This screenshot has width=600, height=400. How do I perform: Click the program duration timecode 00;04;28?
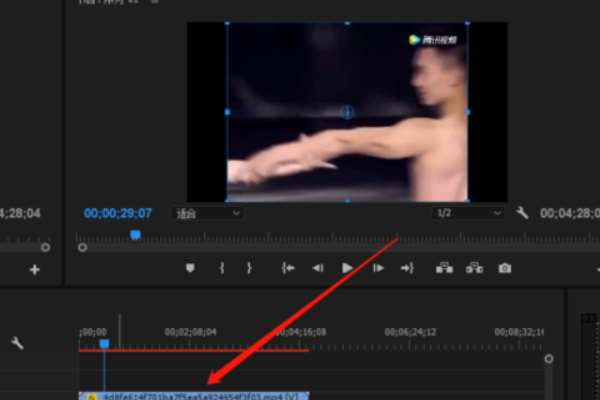[570, 213]
